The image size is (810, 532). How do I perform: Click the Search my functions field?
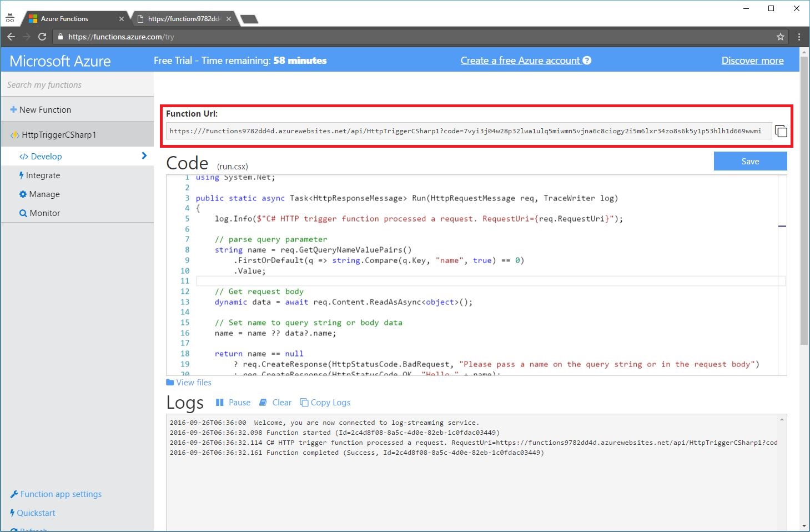coord(77,85)
